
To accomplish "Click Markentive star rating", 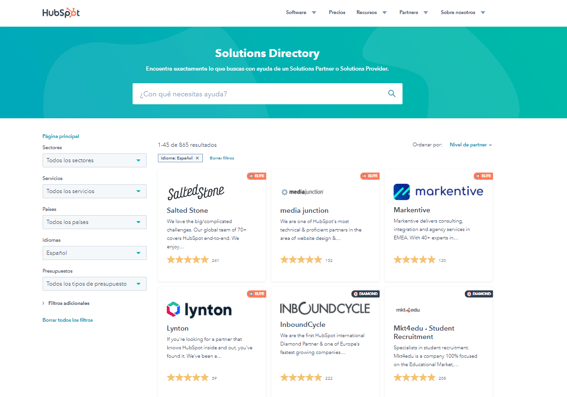I will 414,260.
